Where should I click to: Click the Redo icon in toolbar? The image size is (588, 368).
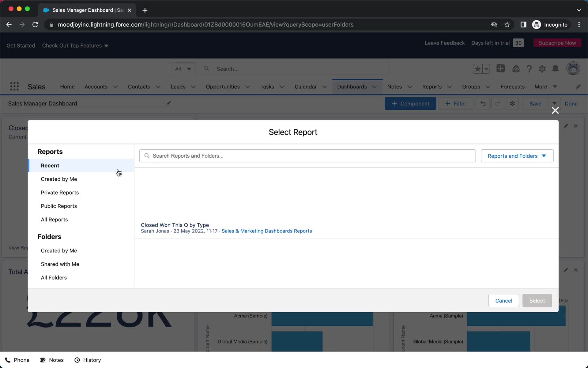pyautogui.click(x=497, y=103)
